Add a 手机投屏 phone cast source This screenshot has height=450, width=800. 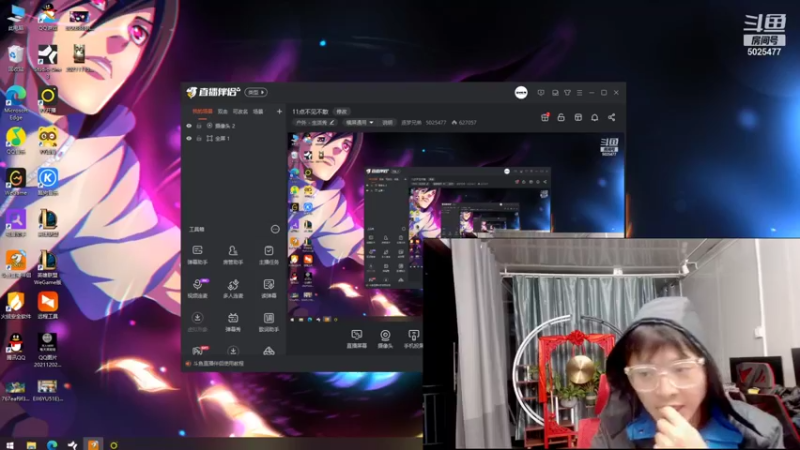[413, 339]
